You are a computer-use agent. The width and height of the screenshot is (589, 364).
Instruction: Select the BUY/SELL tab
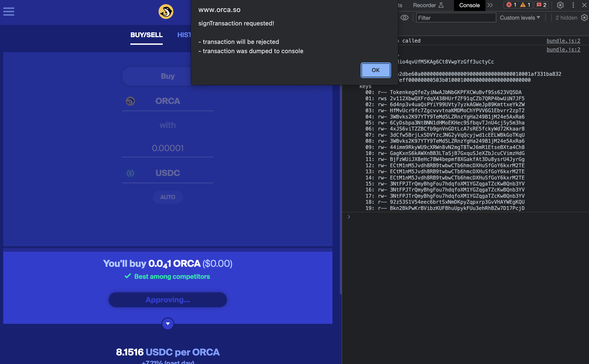point(146,35)
